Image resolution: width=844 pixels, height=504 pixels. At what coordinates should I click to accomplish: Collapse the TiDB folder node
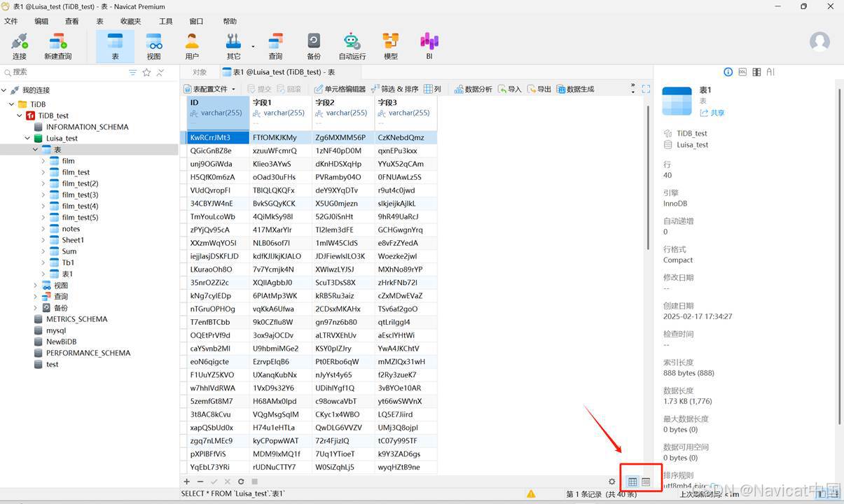pyautogui.click(x=13, y=104)
